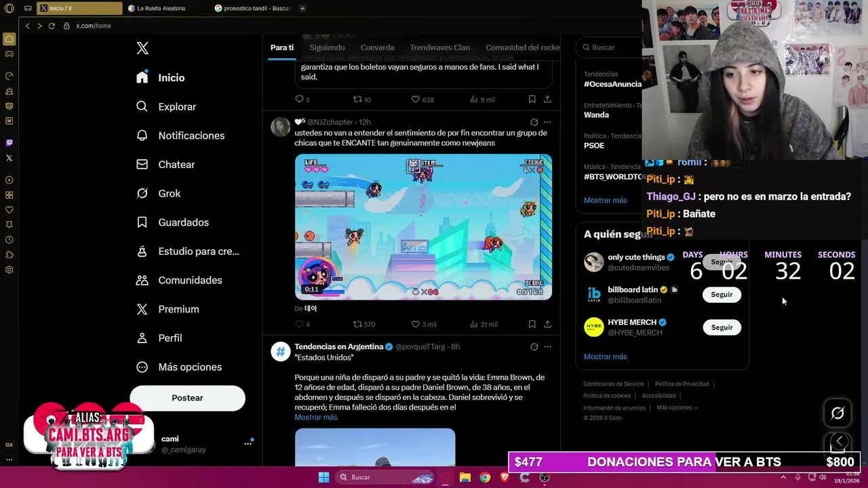Open Grok actions on Tendencias en Argentina post

pos(534,346)
